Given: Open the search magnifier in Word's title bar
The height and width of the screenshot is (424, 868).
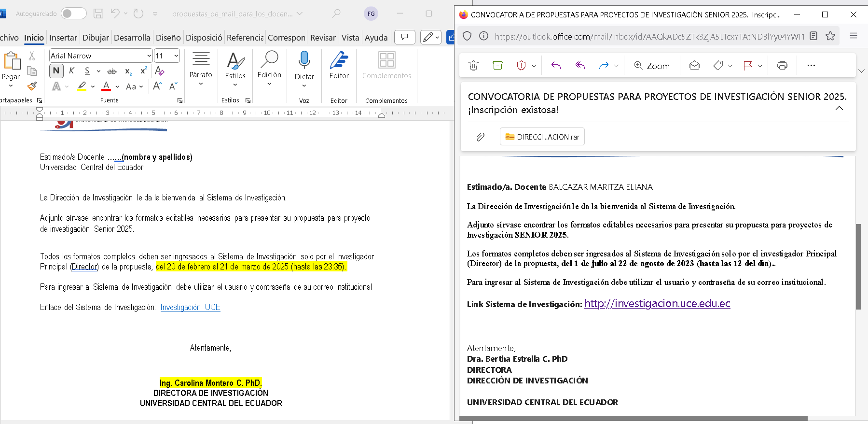Looking at the screenshot, I should (x=336, y=14).
